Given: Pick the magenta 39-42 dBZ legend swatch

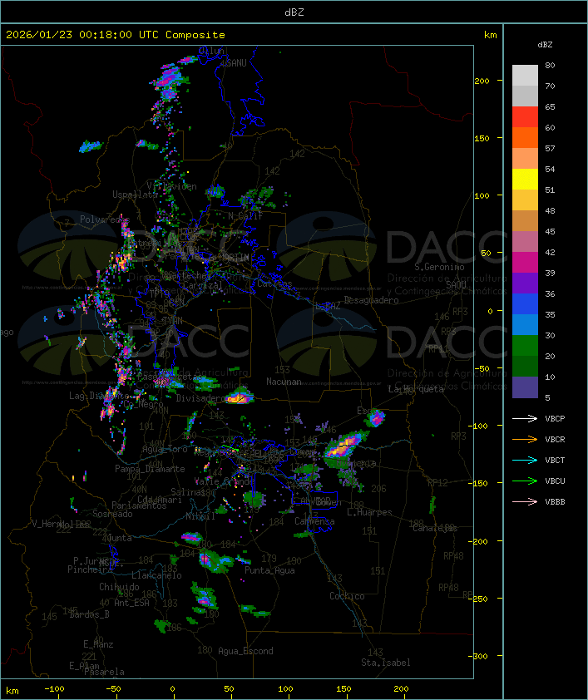Looking at the screenshot, I should pyautogui.click(x=525, y=263).
